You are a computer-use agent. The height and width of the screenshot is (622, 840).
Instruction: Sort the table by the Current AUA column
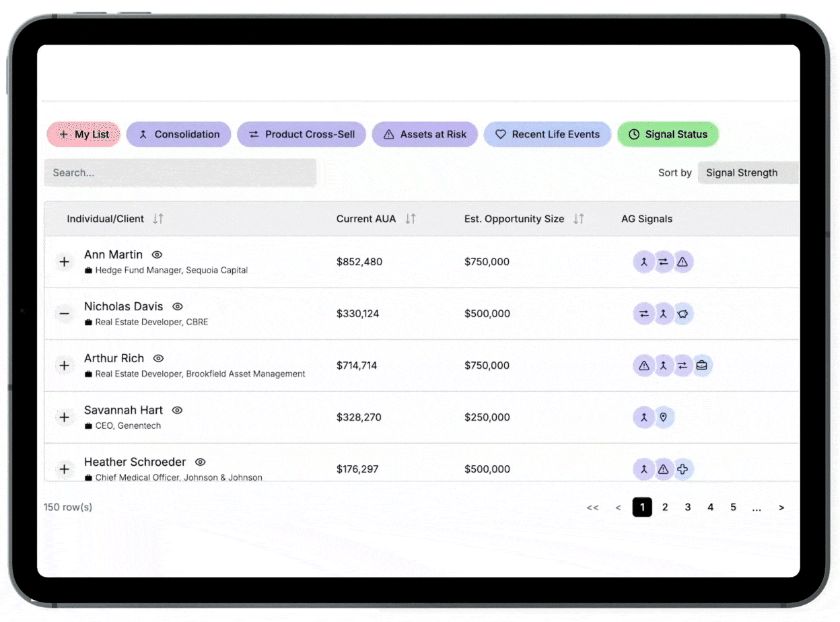(410, 219)
